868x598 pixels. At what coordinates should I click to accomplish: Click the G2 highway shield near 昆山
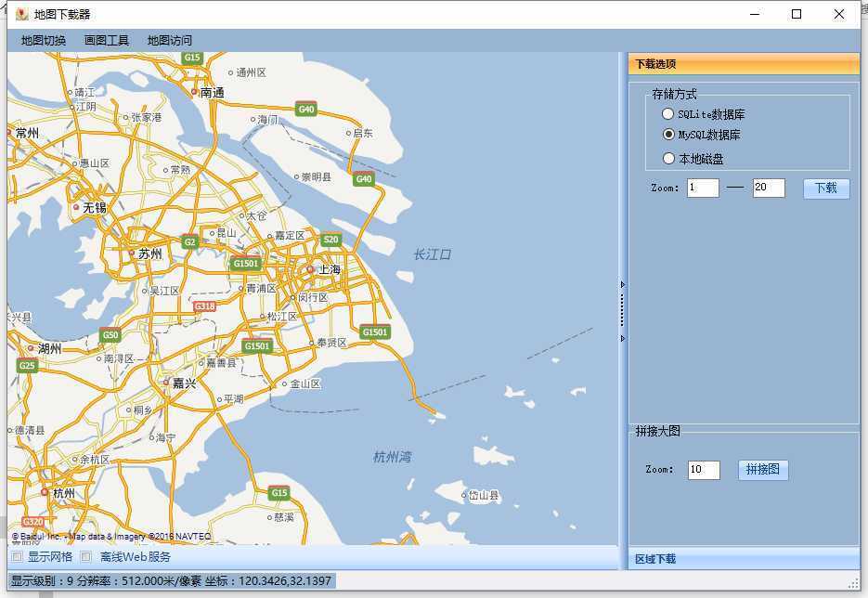click(190, 241)
